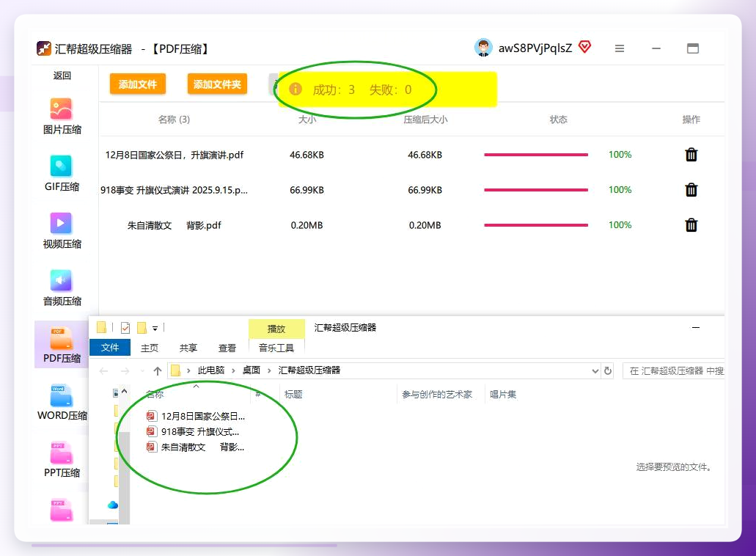
Task: Click progress bar of 918事变 row
Action: point(536,190)
